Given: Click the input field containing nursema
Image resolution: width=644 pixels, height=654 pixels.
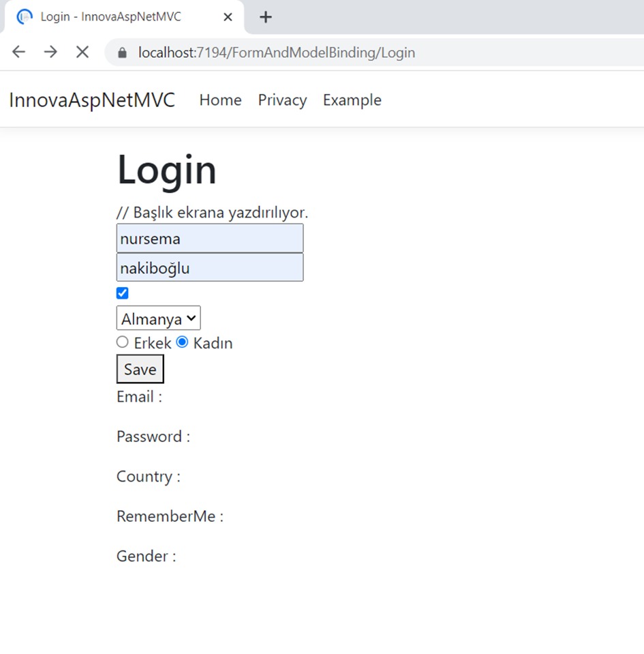Looking at the screenshot, I should (x=210, y=238).
